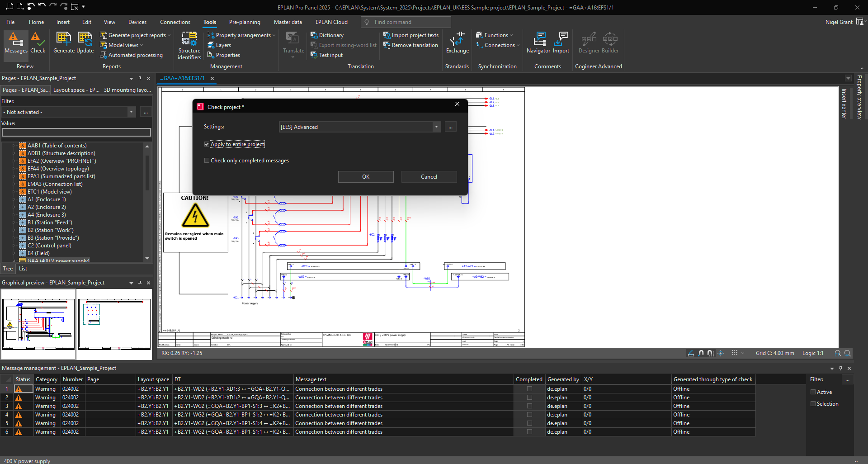Click the Exchange icon in Standards group
The image size is (868, 464).
(x=457, y=43)
